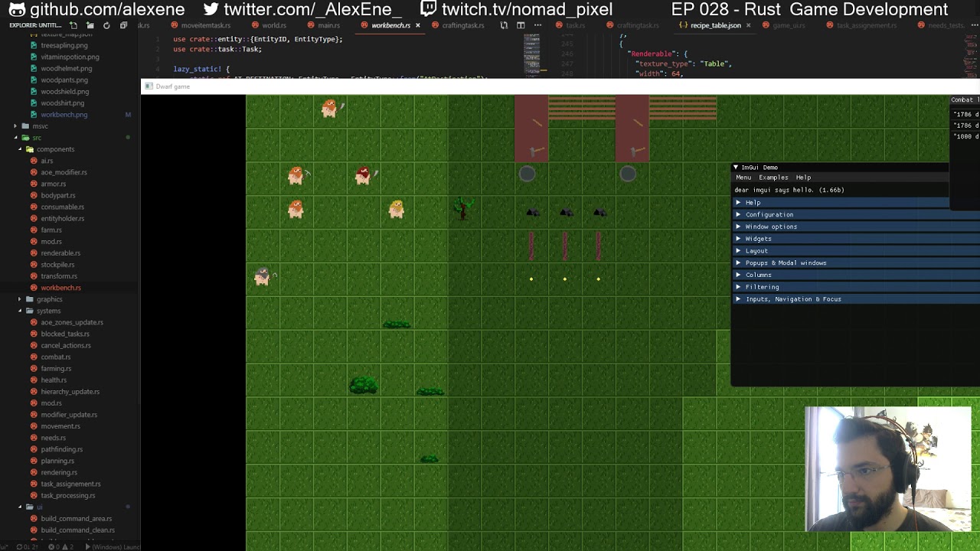Screen dimensions: 980x551
Task: Open the ImGui Help menu
Action: coord(803,178)
